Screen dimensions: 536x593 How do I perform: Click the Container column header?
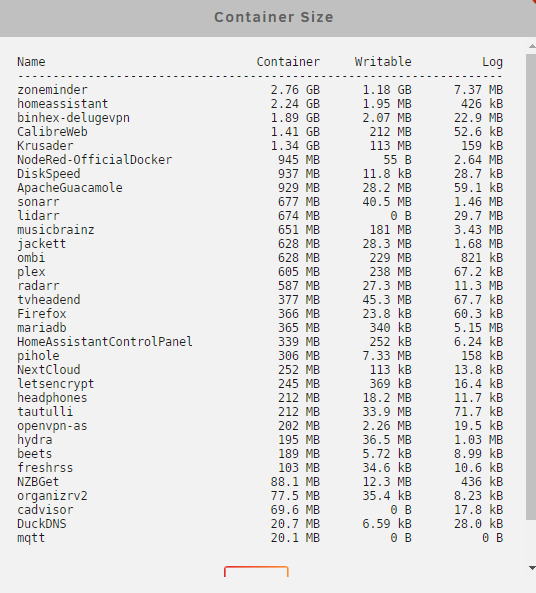click(x=288, y=62)
